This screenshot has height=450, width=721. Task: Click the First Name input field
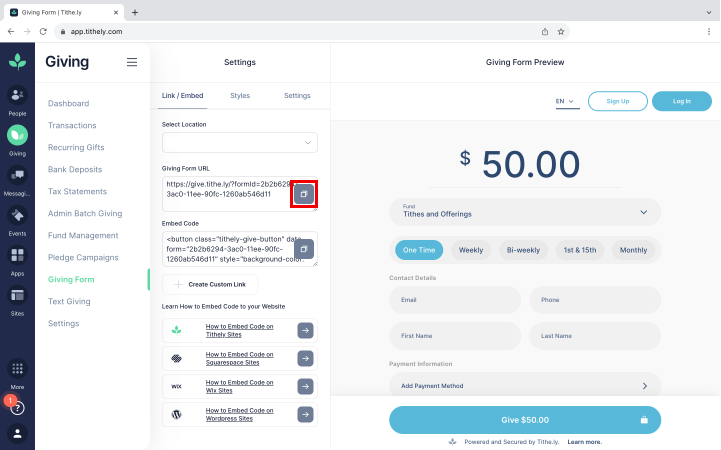[455, 336]
